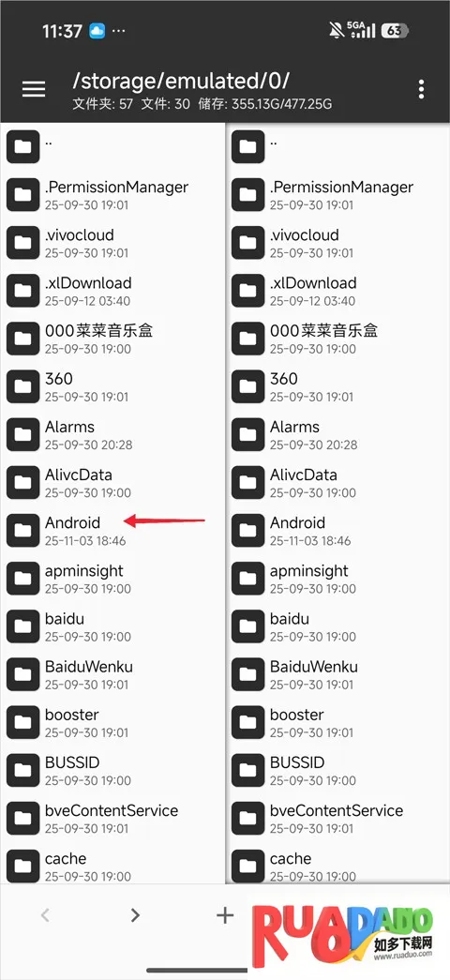The width and height of the screenshot is (450, 980).
Task: Tap the plus icon to add
Action: (x=225, y=915)
